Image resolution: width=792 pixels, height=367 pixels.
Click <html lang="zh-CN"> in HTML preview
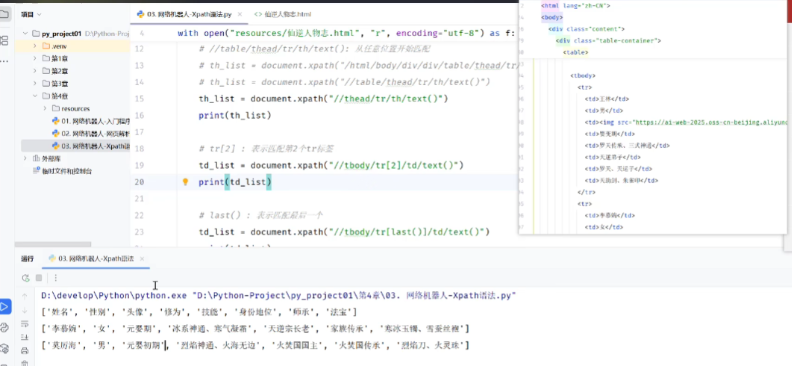(576, 6)
